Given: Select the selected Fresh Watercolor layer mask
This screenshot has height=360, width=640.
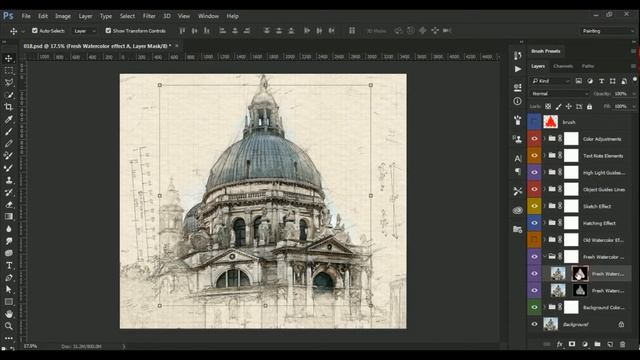Looking at the screenshot, I should point(580,273).
